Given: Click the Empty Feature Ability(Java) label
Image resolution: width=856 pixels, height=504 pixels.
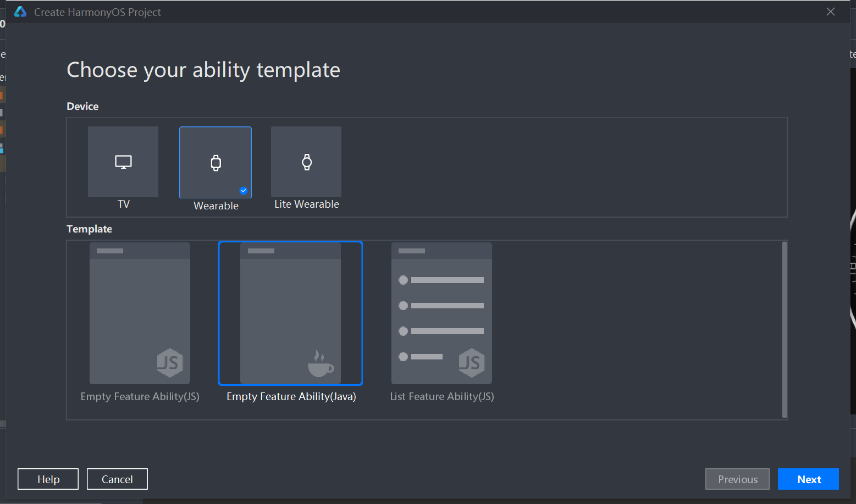Looking at the screenshot, I should 291,397.
